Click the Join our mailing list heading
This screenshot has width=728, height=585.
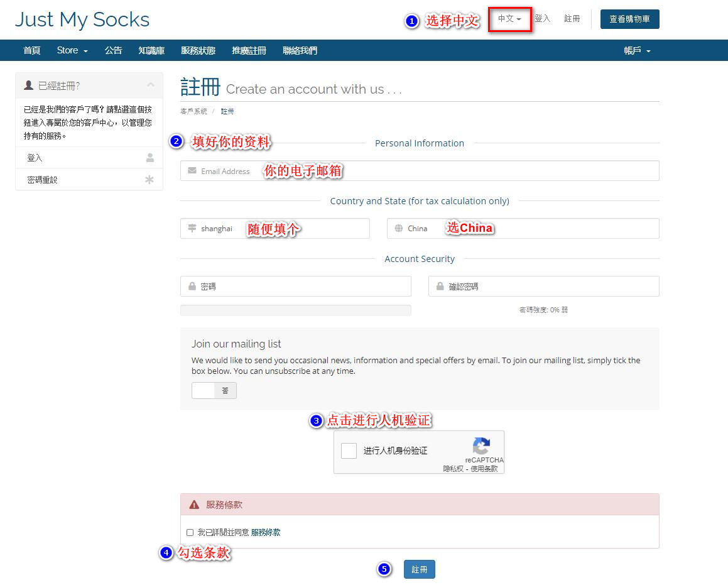coord(236,344)
